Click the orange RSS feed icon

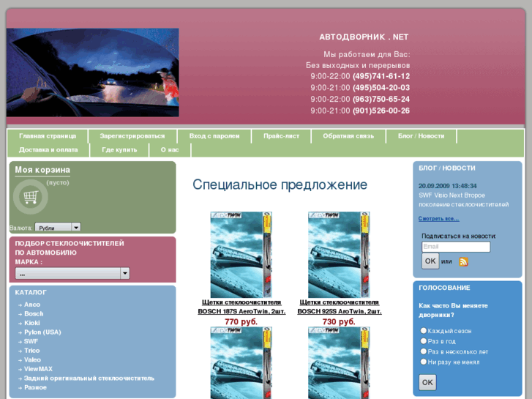tap(463, 261)
